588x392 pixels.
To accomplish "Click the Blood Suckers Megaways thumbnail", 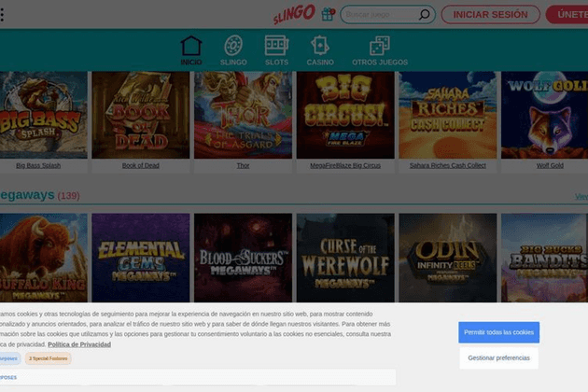I will 243,258.
